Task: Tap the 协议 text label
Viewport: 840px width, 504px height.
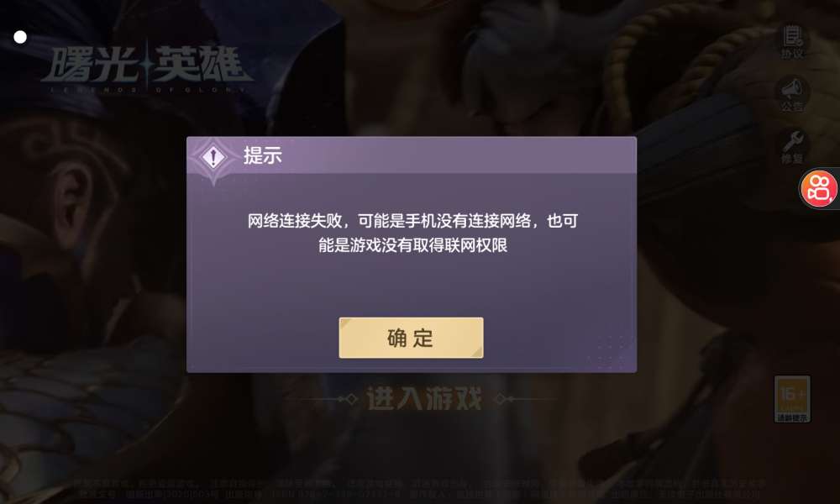Action: [792, 54]
